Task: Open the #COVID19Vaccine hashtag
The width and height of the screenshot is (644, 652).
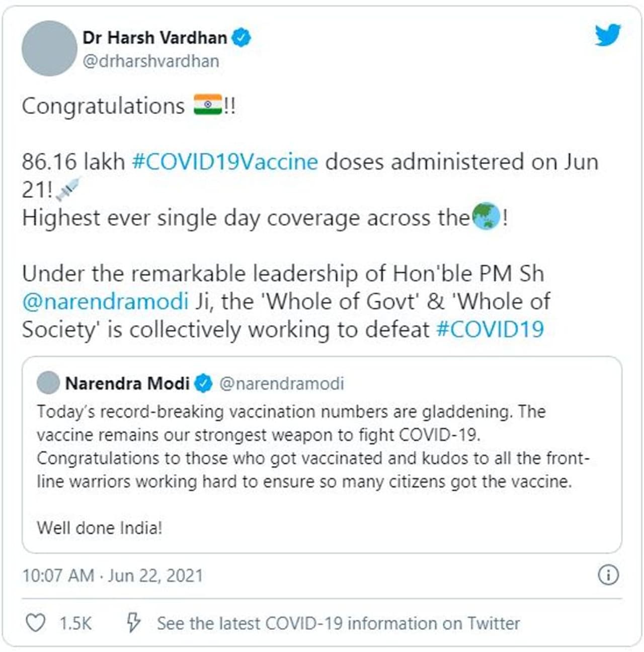Action: tap(225, 162)
